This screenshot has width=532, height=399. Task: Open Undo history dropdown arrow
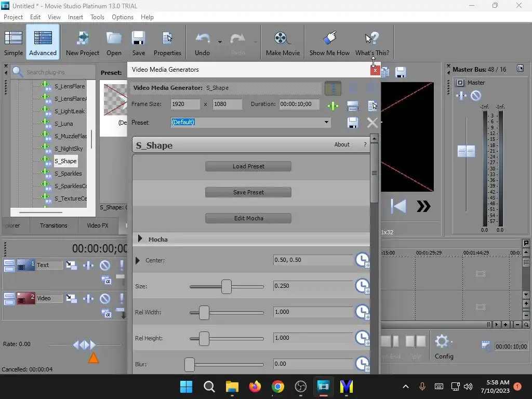[220, 42]
